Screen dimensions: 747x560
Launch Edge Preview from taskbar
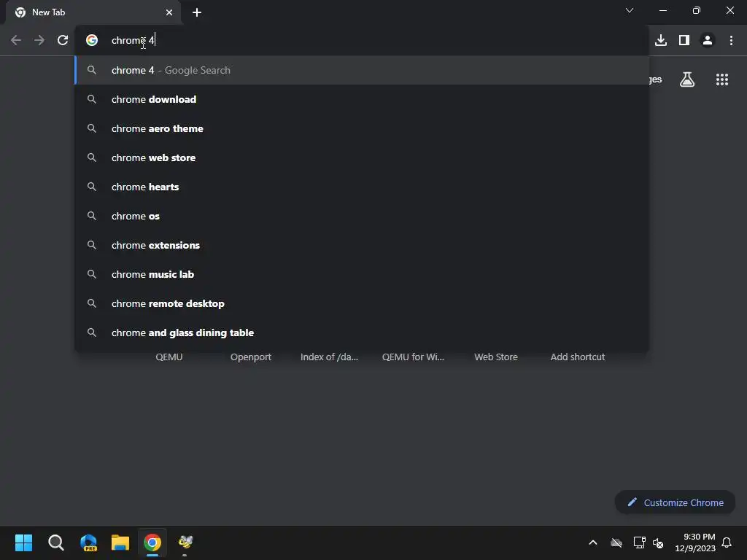point(88,542)
